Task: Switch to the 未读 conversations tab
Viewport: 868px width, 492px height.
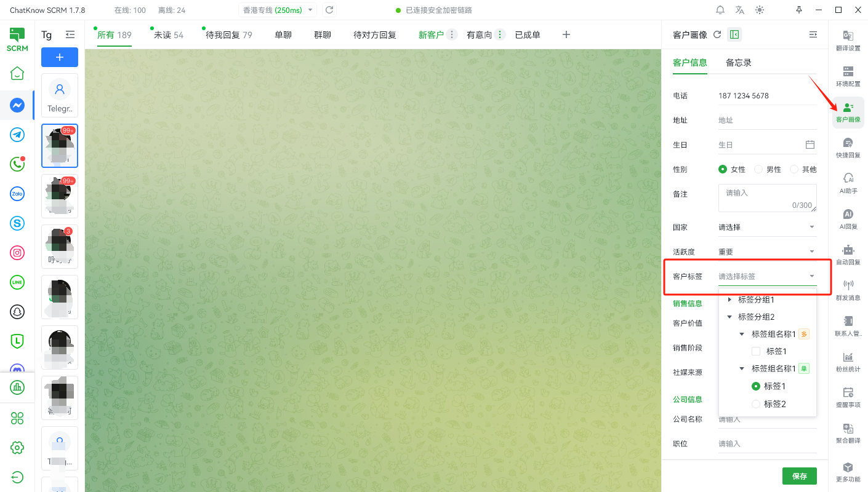Action: point(168,35)
